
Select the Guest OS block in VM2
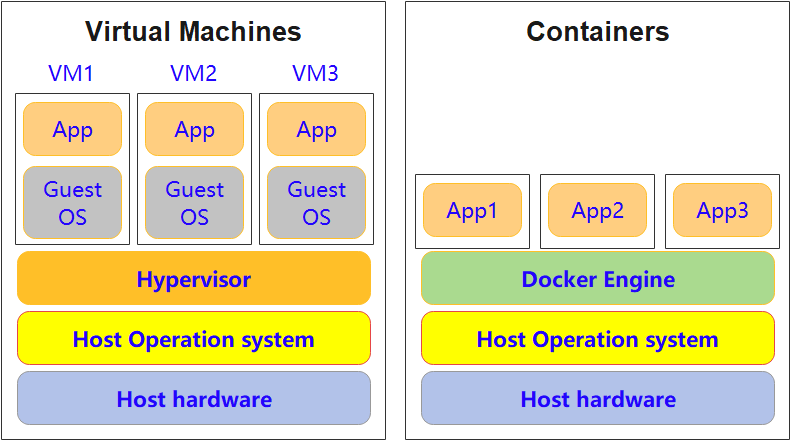click(x=194, y=203)
